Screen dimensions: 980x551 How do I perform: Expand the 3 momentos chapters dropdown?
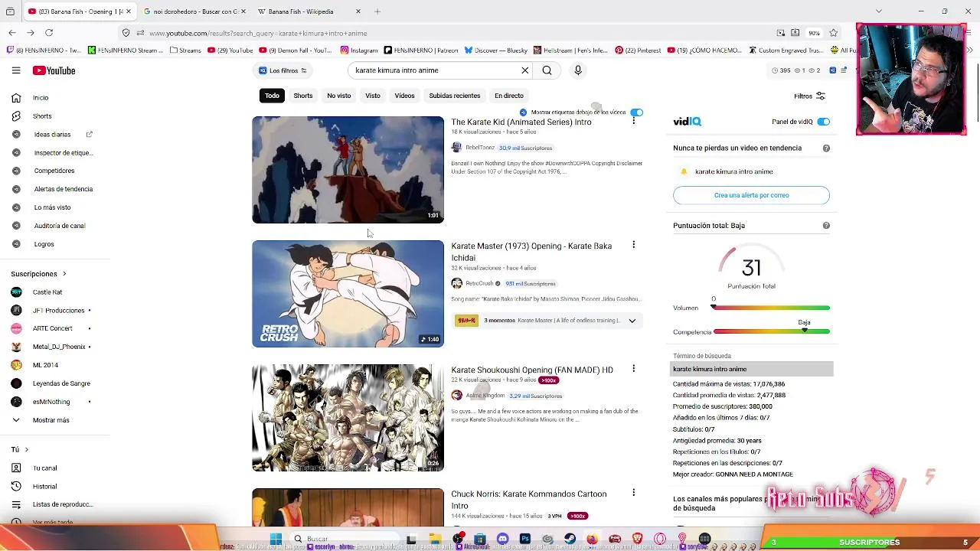pyautogui.click(x=632, y=321)
